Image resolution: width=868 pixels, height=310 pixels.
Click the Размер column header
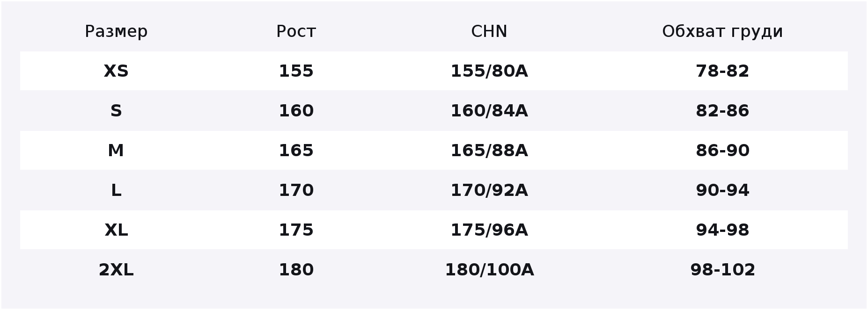coord(116,32)
